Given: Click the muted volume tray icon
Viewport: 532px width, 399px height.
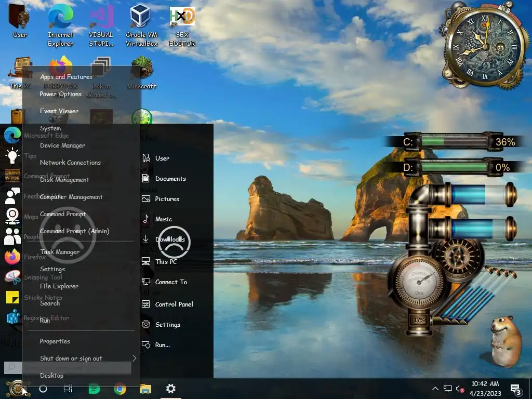Looking at the screenshot, I should [460, 389].
